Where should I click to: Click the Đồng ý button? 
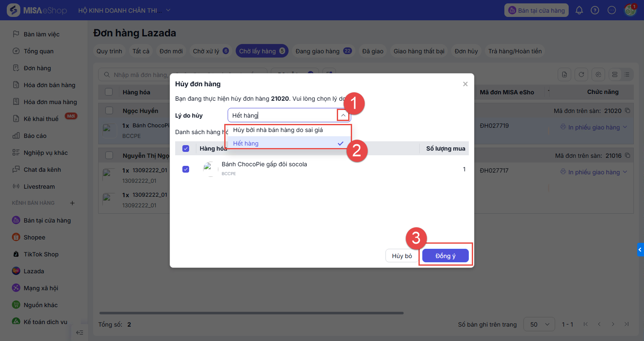pos(445,256)
